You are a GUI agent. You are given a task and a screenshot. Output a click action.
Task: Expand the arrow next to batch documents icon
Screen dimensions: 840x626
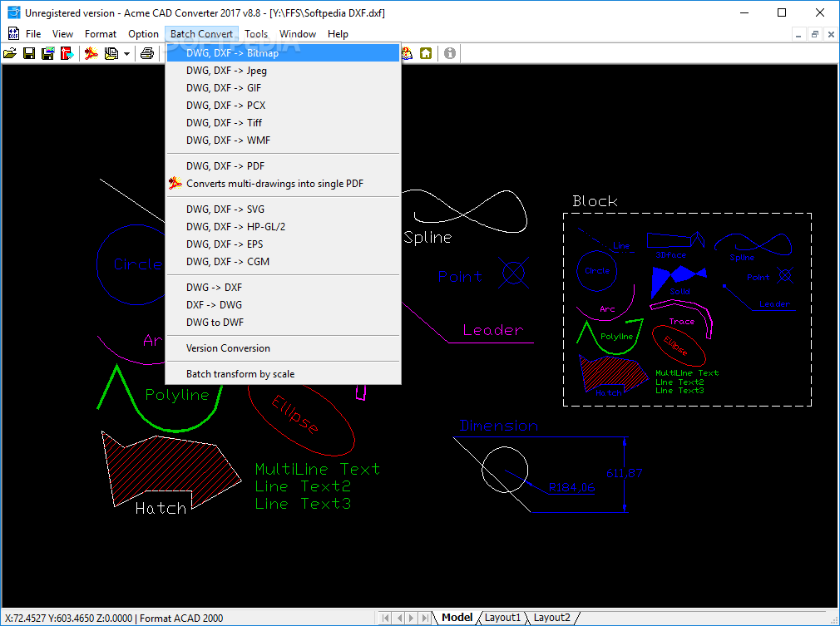point(126,53)
